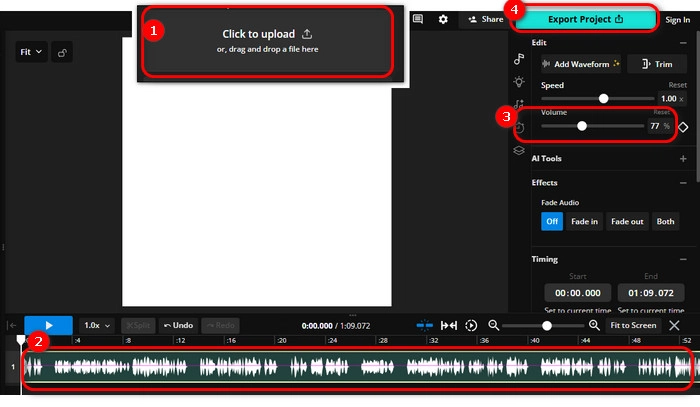
Task: Select track number 1 label
Action: point(13,367)
